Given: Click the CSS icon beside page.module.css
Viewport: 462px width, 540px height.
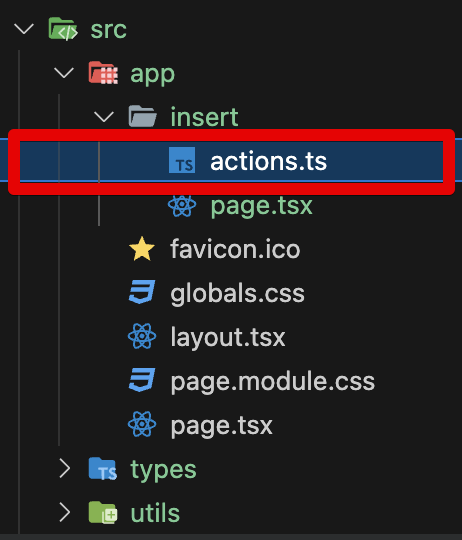Looking at the screenshot, I should point(142,380).
